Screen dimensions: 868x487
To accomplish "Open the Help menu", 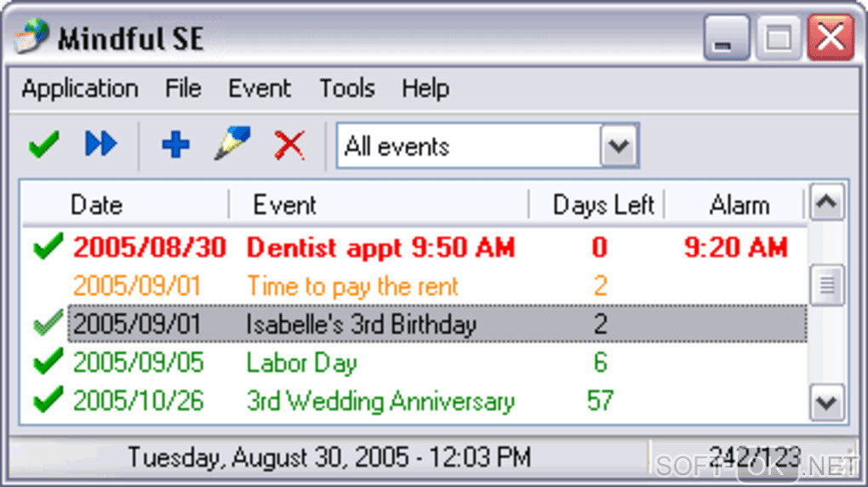I will (425, 89).
